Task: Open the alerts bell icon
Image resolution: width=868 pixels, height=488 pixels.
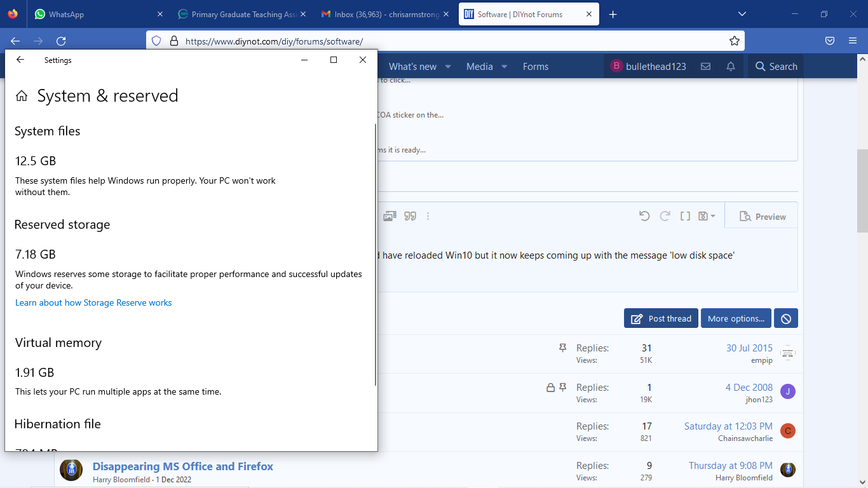Action: click(x=731, y=67)
